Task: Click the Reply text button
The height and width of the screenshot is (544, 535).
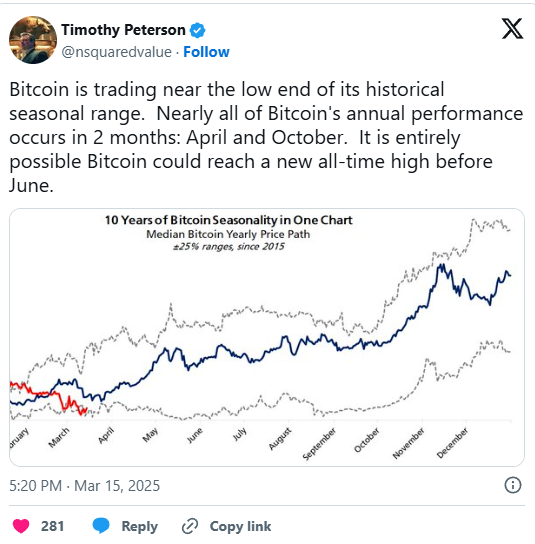Action: [x=139, y=526]
